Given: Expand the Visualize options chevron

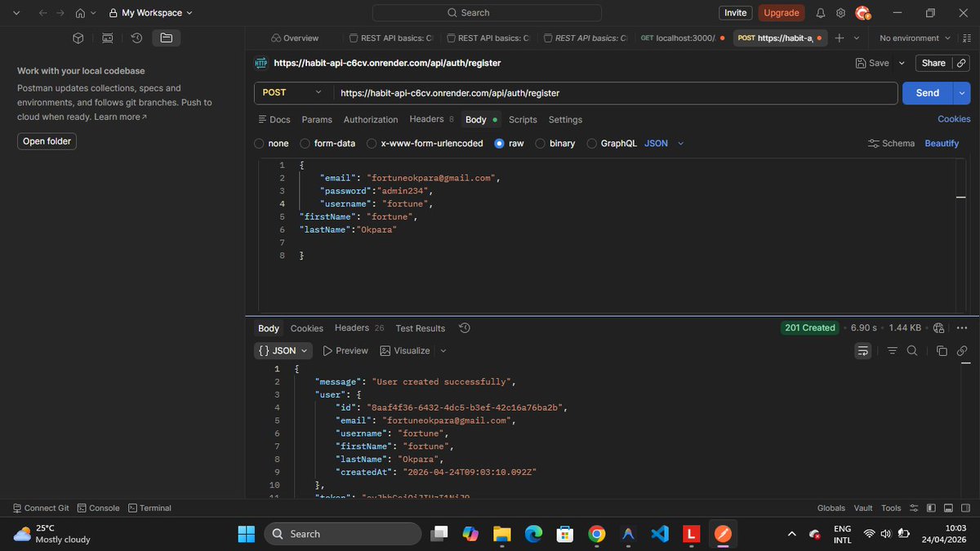Looking at the screenshot, I should (x=443, y=351).
